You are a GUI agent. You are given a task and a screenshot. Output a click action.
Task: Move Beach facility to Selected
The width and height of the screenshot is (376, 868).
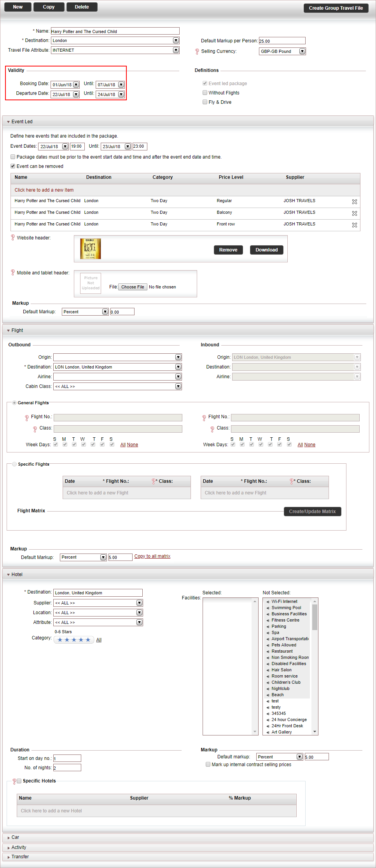(268, 695)
